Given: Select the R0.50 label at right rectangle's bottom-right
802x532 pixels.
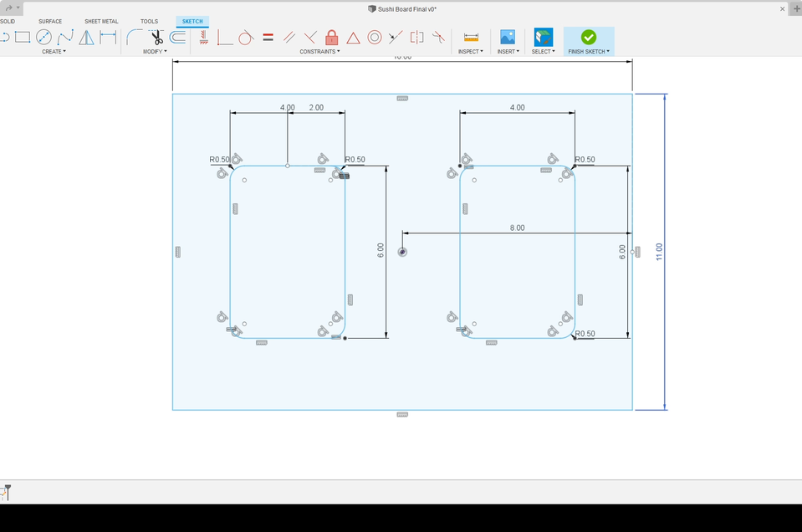Looking at the screenshot, I should click(x=585, y=334).
